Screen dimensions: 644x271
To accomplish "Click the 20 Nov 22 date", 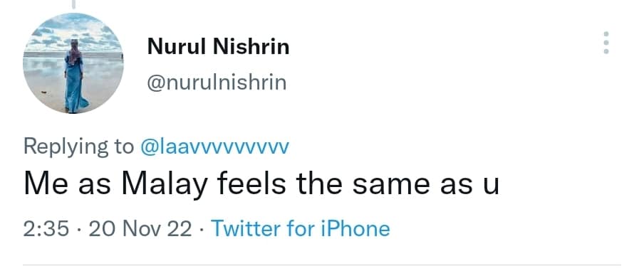I will pyautogui.click(x=140, y=229).
